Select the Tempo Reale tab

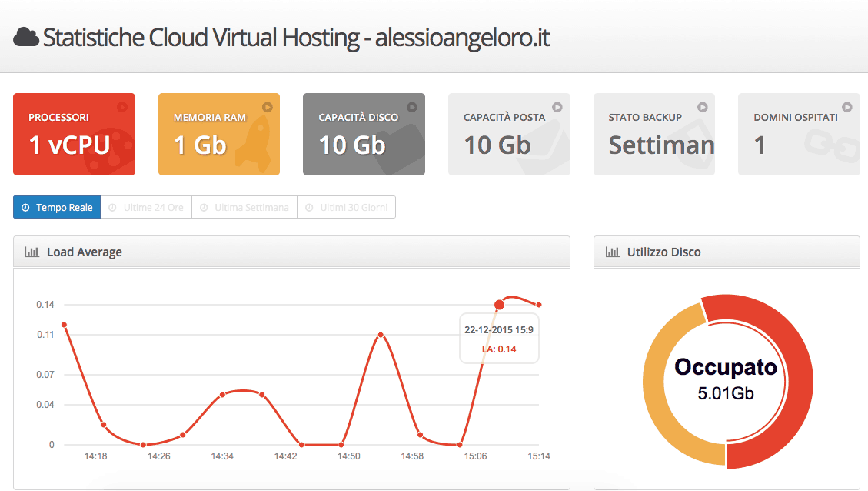tap(57, 208)
